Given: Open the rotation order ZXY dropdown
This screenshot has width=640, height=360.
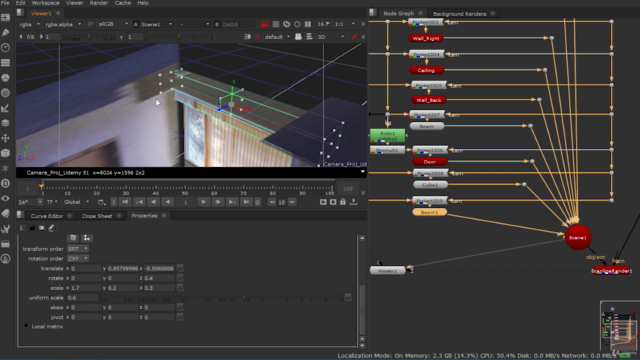Looking at the screenshot, I should [78, 259].
